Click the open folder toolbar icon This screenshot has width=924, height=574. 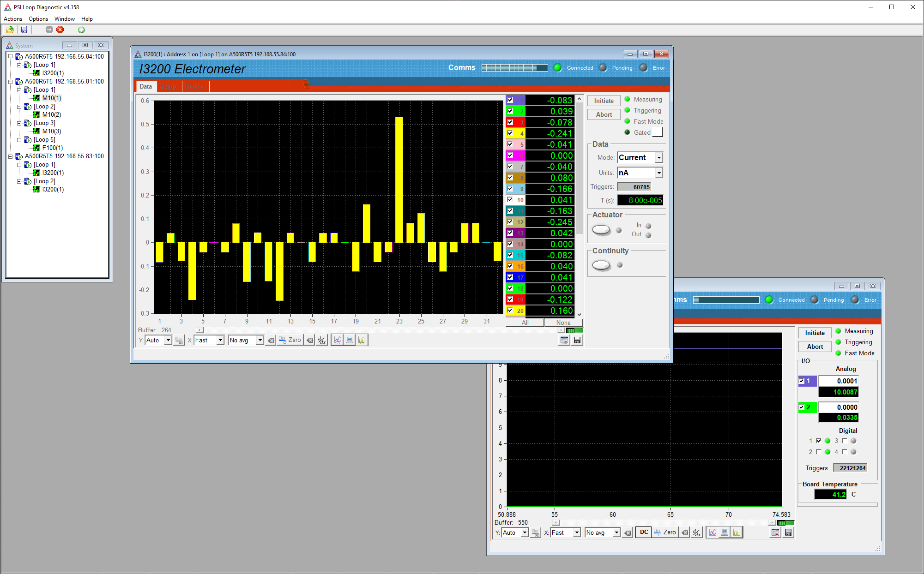(x=10, y=30)
